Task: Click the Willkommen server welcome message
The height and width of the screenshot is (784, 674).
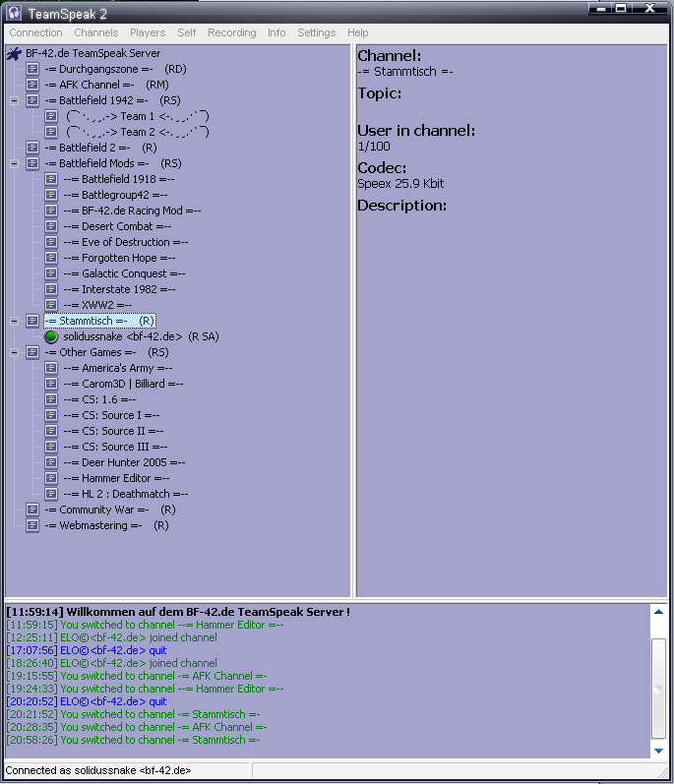Action: coord(178,612)
